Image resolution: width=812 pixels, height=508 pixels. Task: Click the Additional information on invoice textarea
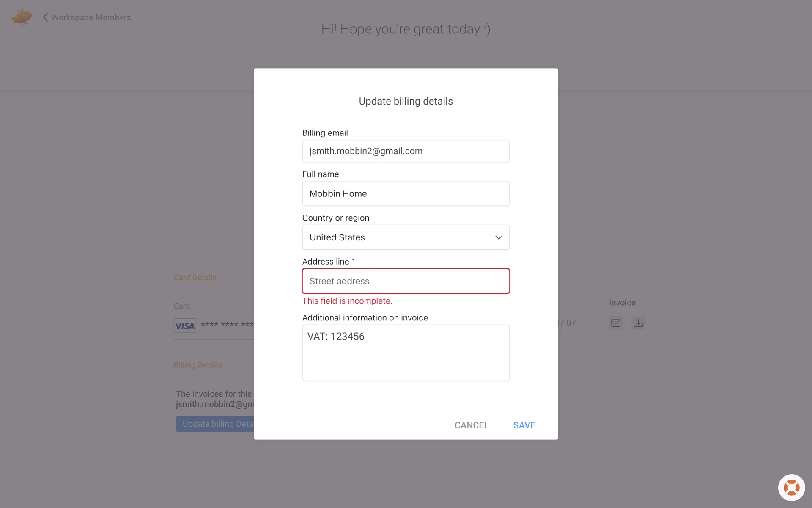coord(406,353)
